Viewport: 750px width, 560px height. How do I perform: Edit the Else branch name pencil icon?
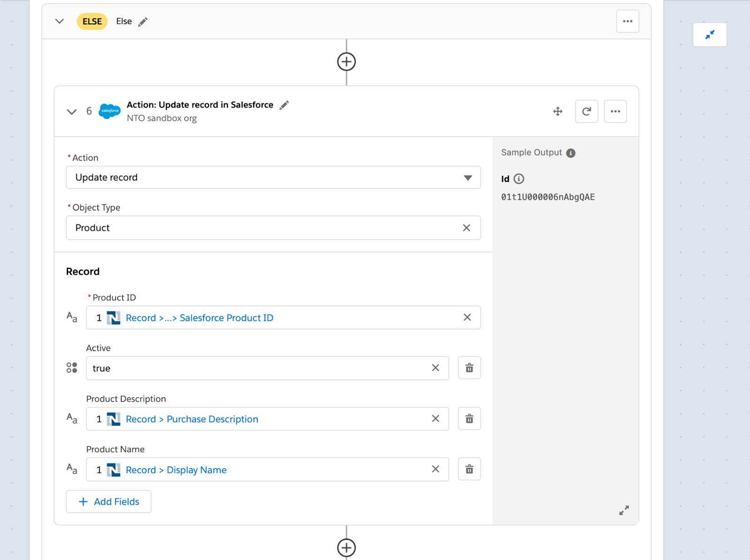click(x=143, y=22)
